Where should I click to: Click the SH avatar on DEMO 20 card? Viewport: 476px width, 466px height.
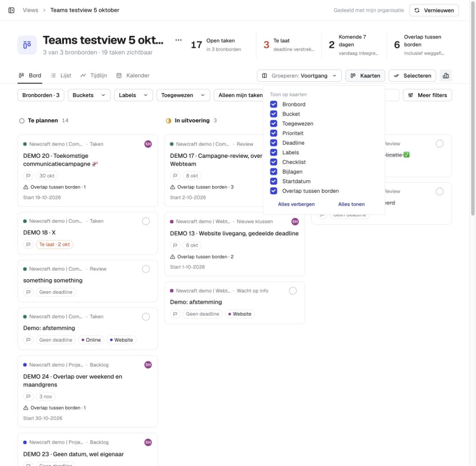pos(148,144)
